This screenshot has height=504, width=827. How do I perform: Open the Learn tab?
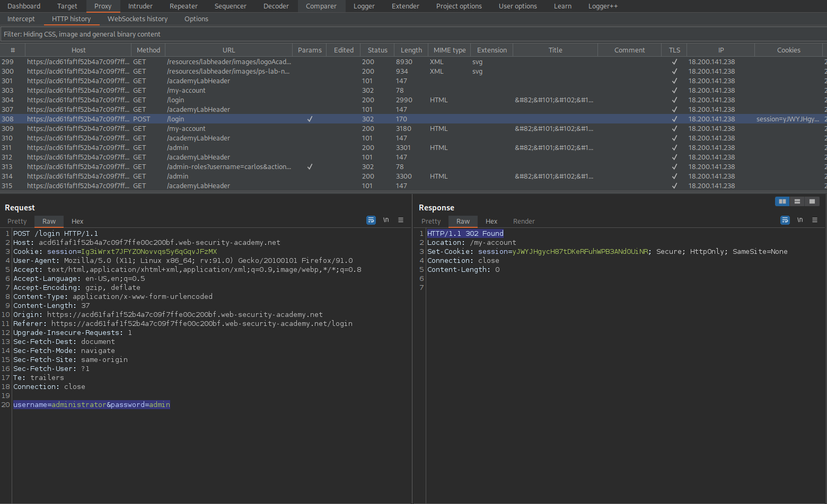(563, 6)
